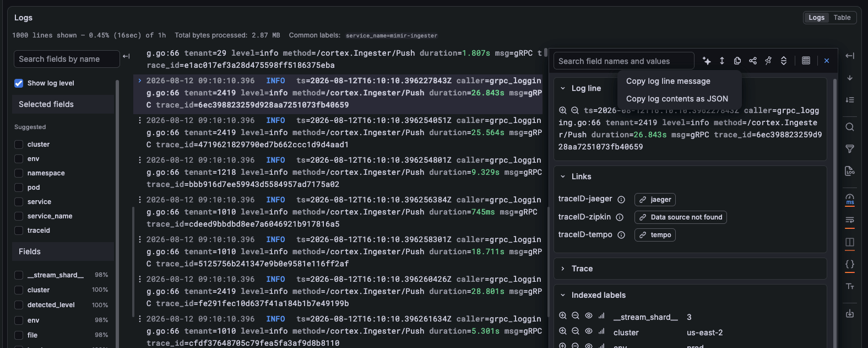Click the download logs icon in sidebar

point(850,313)
